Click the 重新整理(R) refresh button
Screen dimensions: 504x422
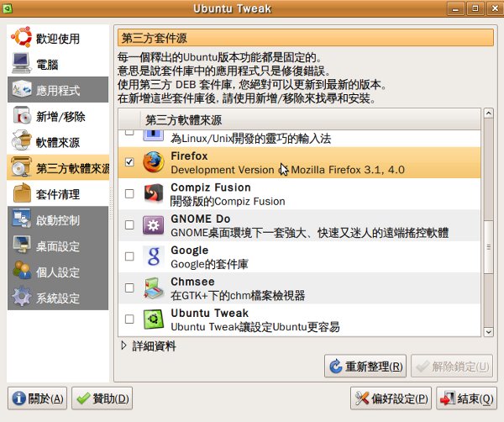pyautogui.click(x=365, y=366)
